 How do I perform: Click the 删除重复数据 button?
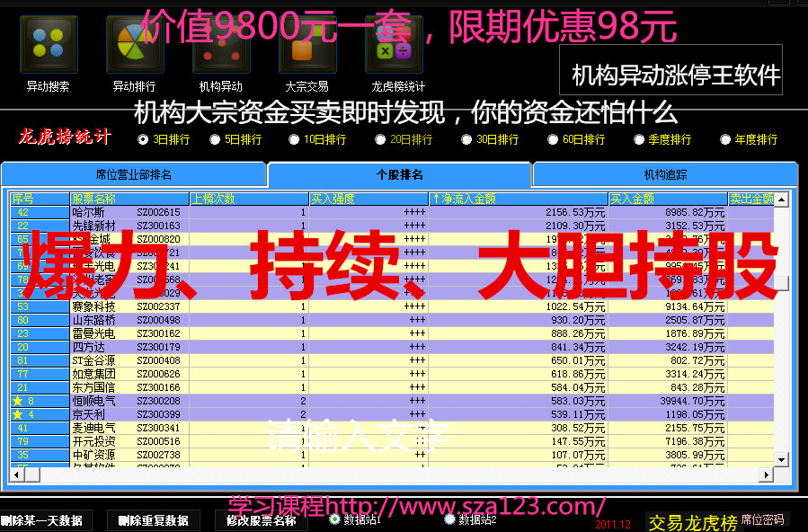(153, 520)
